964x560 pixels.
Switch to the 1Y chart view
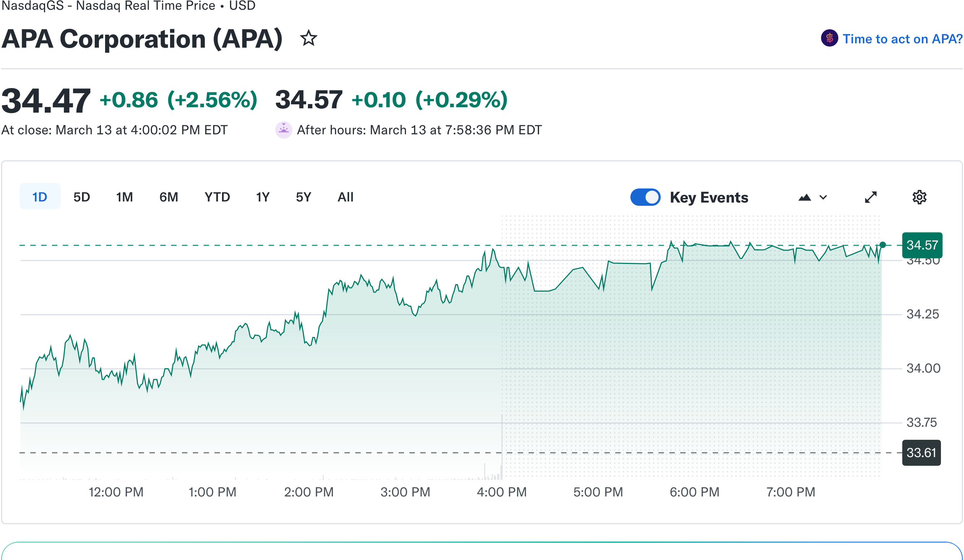tap(262, 197)
